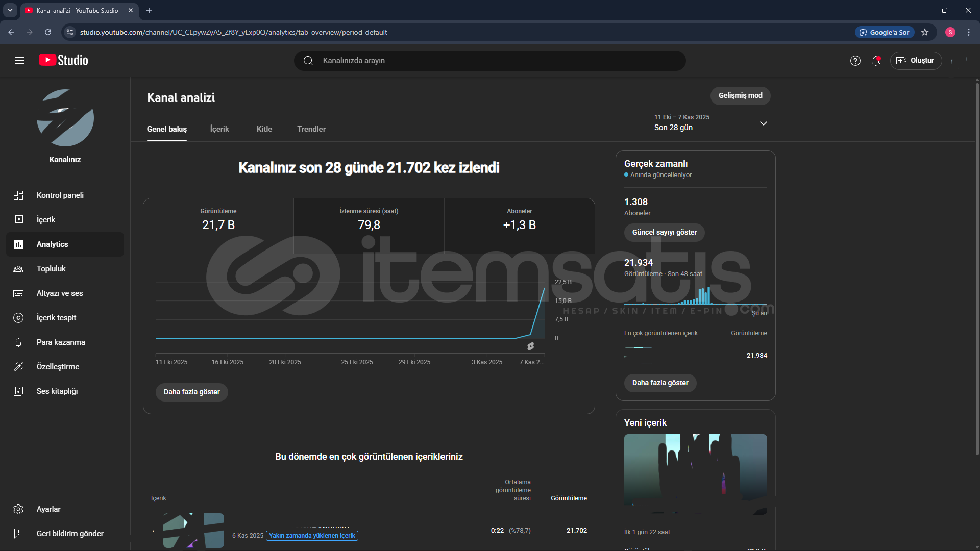Open Ses kitaplığı audio library

(57, 391)
